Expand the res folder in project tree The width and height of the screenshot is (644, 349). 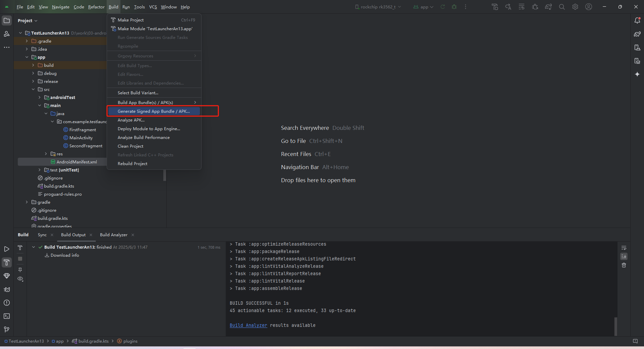click(46, 154)
